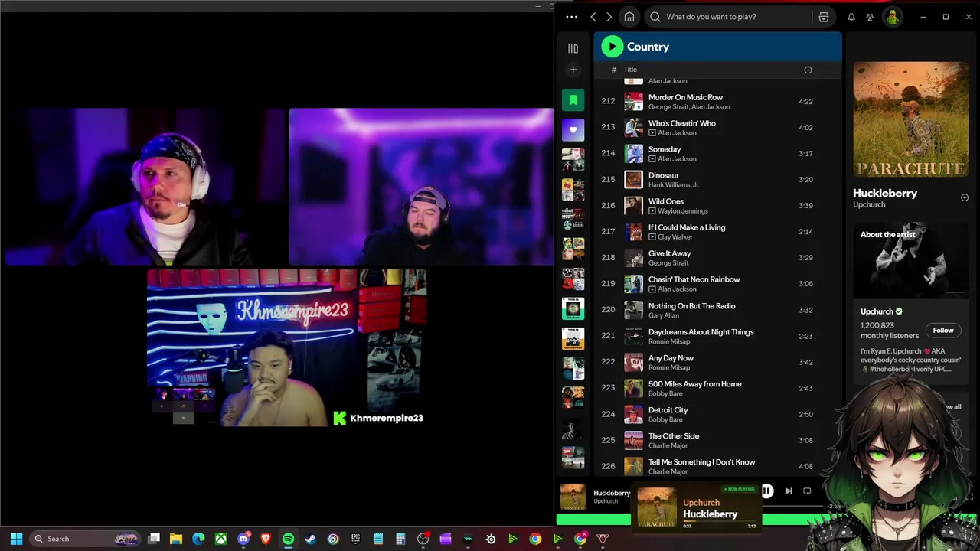Click the Title column header
Image resolution: width=980 pixels, height=551 pixels.
[x=630, y=70]
